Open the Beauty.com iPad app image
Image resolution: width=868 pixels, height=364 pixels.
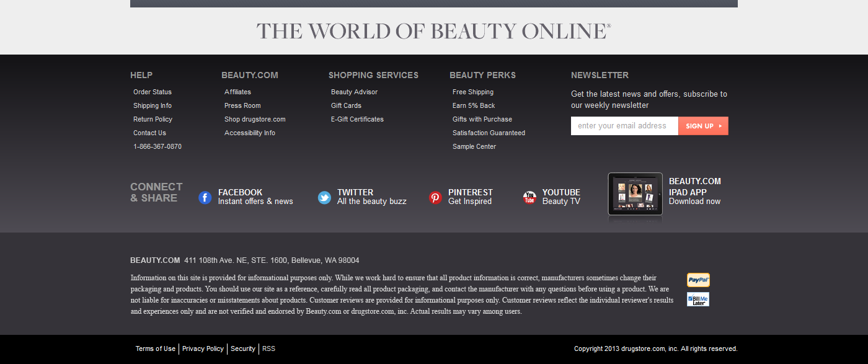(635, 194)
